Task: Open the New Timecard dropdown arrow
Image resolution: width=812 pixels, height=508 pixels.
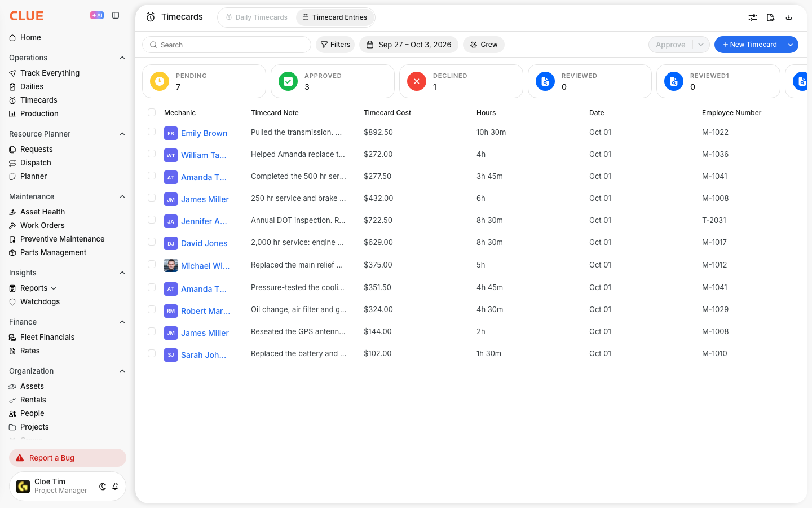Action: (791, 45)
